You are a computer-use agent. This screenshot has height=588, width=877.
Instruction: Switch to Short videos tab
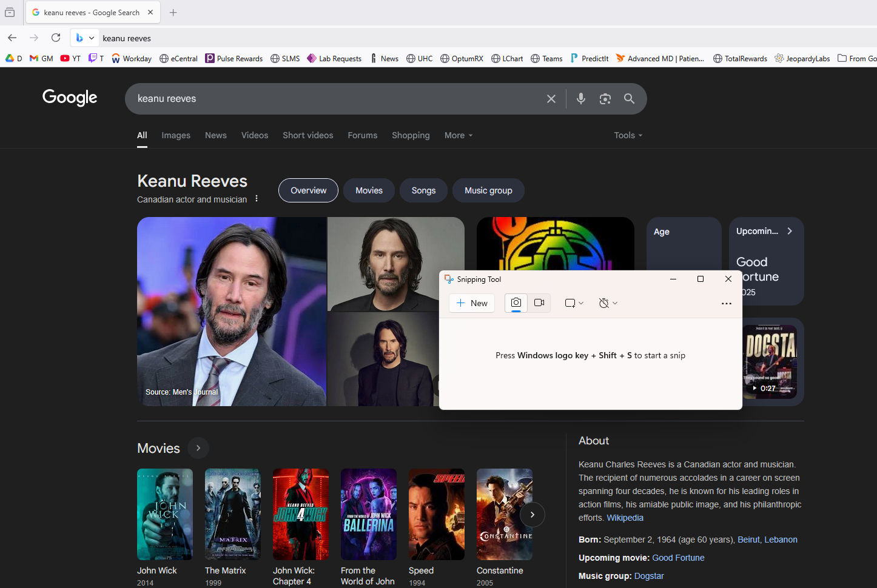point(308,135)
